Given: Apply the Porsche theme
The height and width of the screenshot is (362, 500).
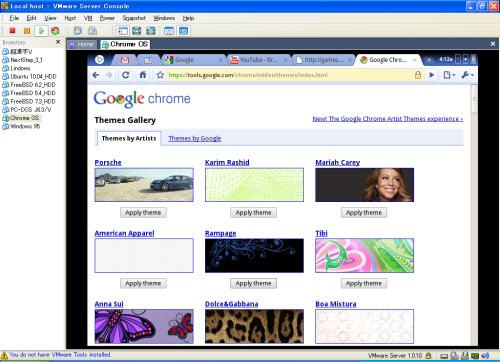Looking at the screenshot, I should (143, 213).
